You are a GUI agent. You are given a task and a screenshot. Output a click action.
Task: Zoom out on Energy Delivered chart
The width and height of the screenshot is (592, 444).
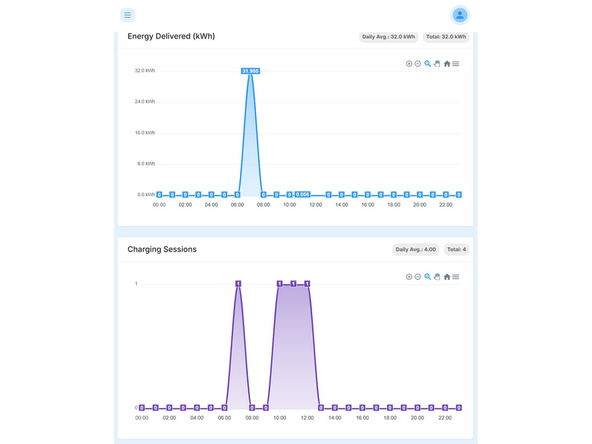418,64
